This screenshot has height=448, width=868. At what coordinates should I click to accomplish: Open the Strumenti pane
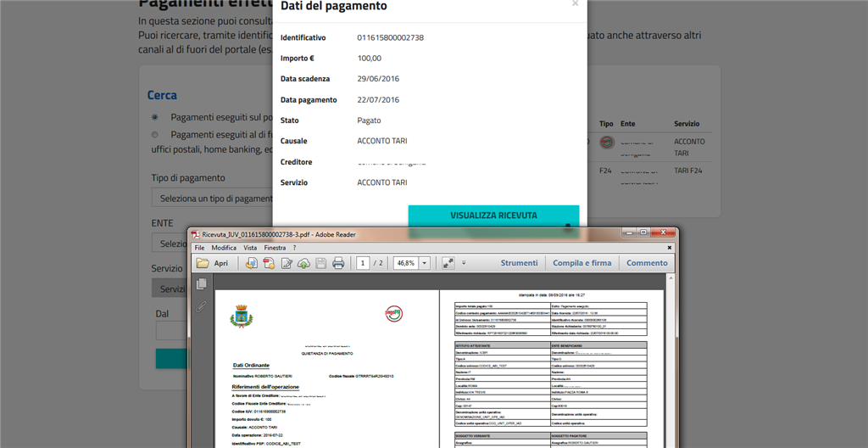coord(519,263)
